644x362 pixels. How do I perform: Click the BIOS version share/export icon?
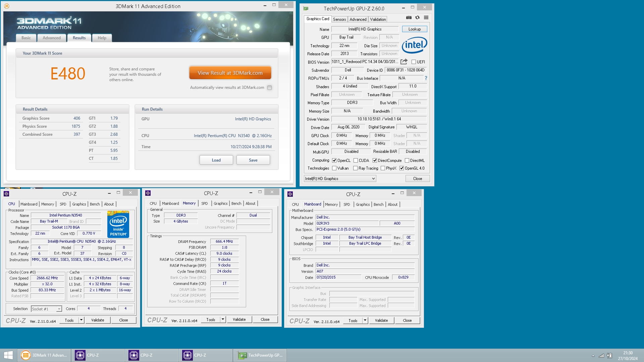click(x=404, y=62)
